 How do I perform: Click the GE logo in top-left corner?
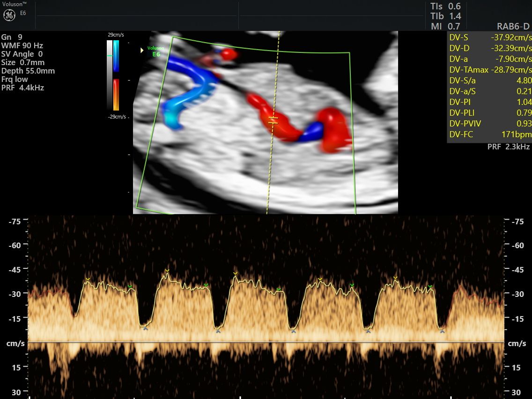point(9,15)
